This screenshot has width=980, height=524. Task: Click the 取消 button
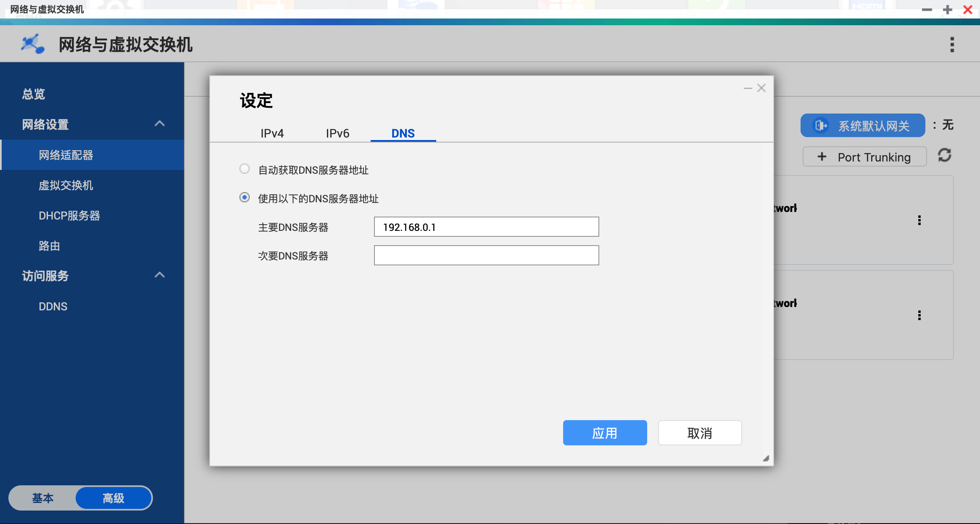(x=700, y=433)
